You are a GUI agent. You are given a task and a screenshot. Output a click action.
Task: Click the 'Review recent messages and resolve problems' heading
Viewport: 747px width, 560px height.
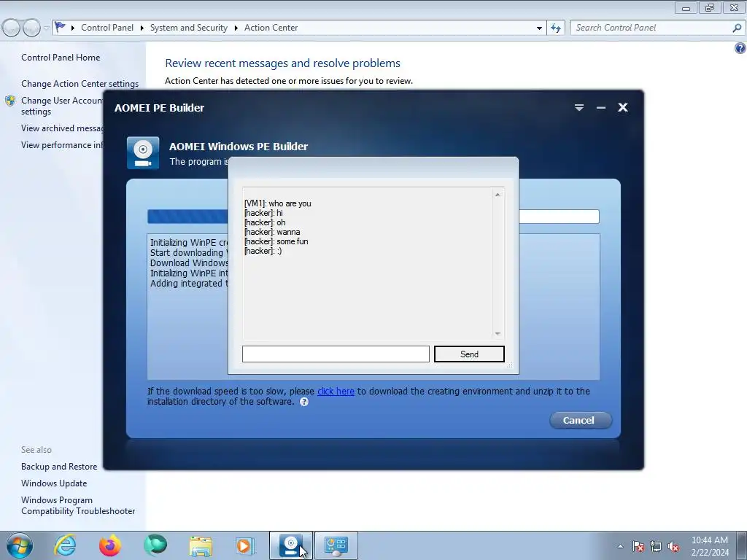tap(282, 63)
